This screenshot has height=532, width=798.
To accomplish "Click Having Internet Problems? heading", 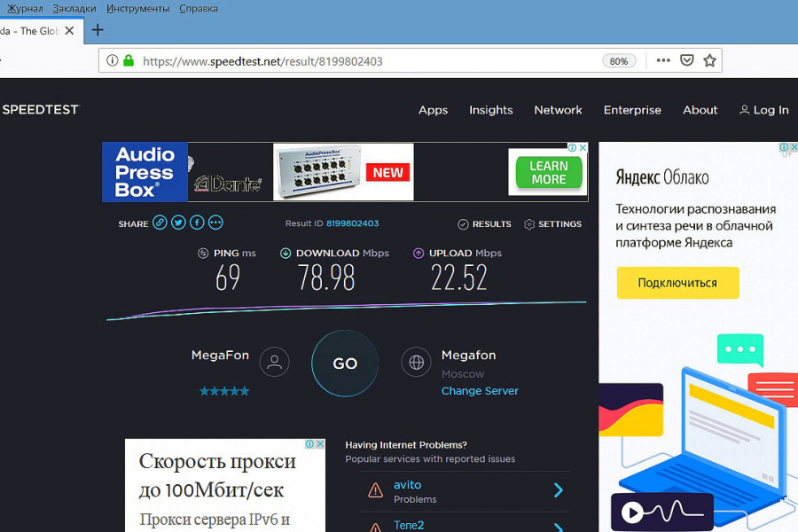I will click(406, 445).
